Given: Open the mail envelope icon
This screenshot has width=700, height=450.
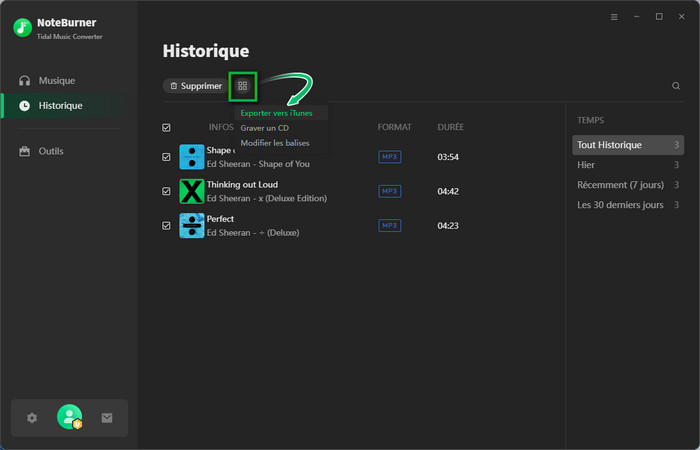Looking at the screenshot, I should point(107,418).
